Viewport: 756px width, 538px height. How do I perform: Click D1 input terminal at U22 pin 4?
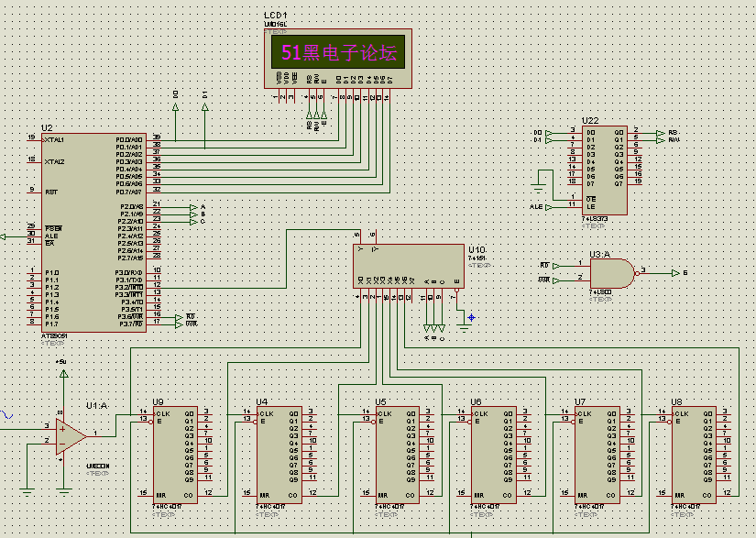[549, 140]
